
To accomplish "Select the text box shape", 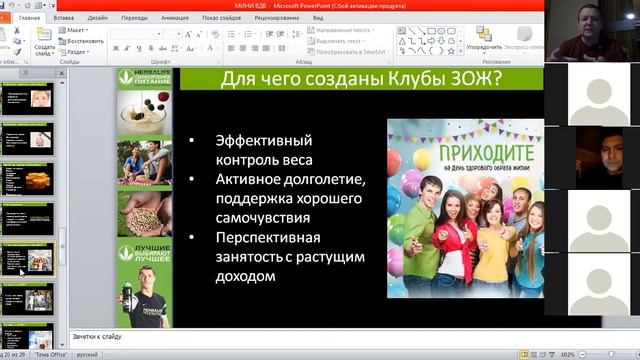I will click(x=402, y=31).
